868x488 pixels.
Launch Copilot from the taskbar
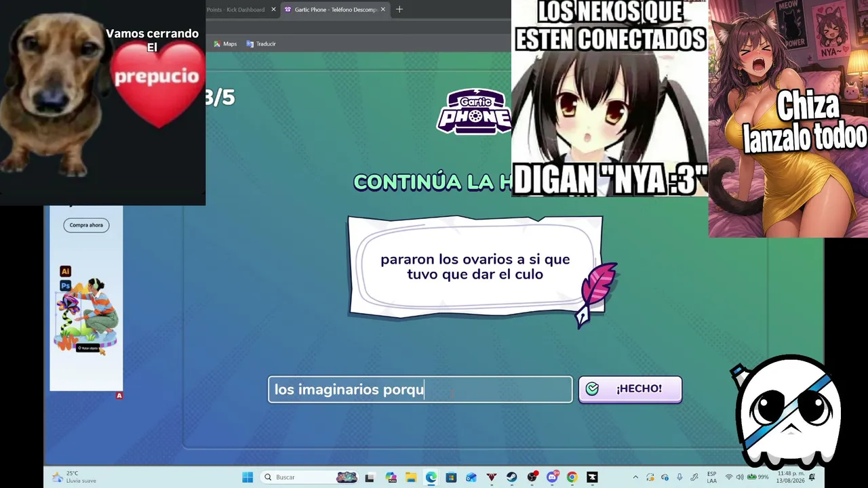pyautogui.click(x=390, y=477)
